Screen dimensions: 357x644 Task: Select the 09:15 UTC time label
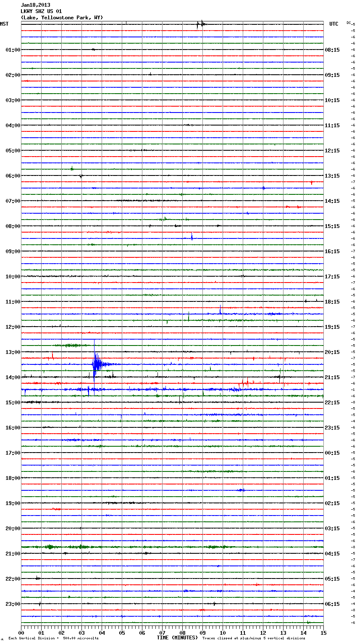(x=332, y=75)
